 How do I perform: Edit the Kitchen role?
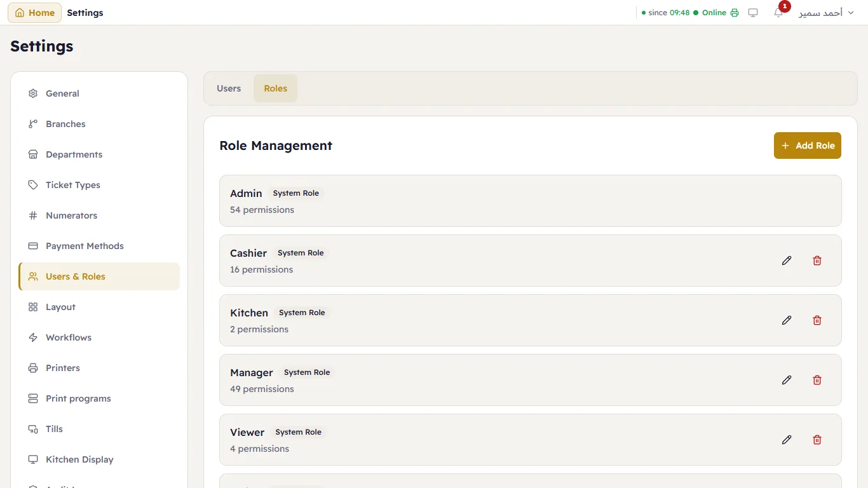(x=787, y=320)
